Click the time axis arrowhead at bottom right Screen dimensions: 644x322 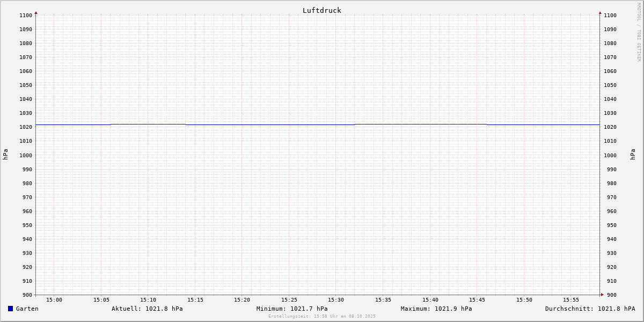pos(602,294)
